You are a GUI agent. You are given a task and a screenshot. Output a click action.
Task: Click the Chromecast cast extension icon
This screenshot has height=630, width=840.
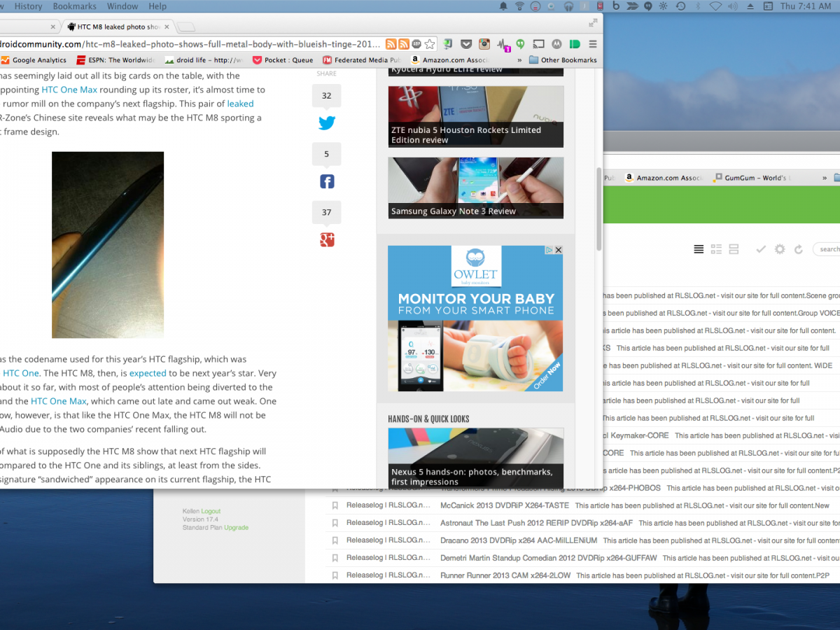[538, 44]
